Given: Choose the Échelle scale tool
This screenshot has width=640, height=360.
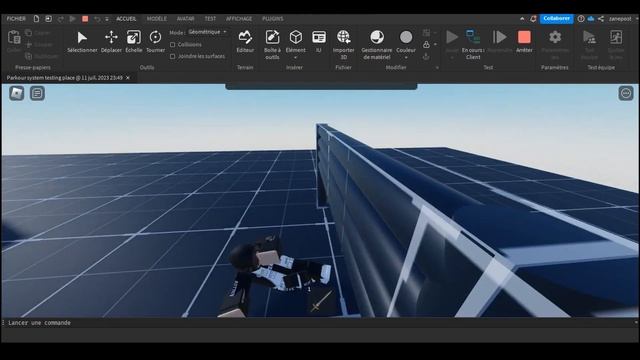Looking at the screenshot, I should tap(133, 41).
